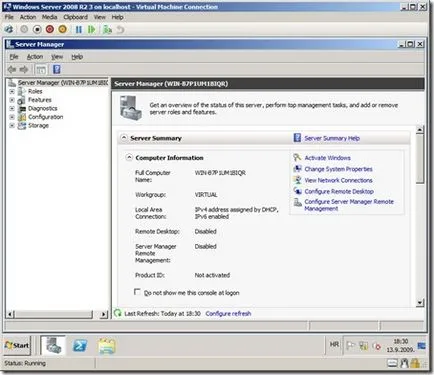The image size is (434, 375).
Task: Open Server Summary Help link
Action: click(x=332, y=138)
